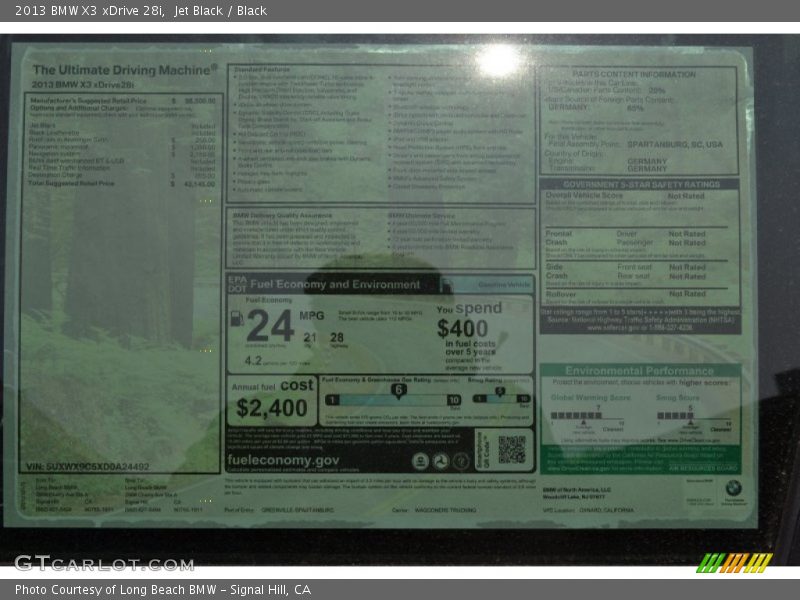Click the VIN number at bottom left
This screenshot has height=600, width=800.
pyautogui.click(x=88, y=467)
